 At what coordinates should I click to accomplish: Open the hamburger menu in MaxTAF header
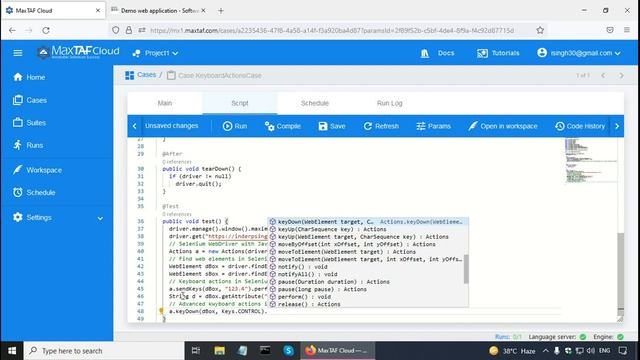(x=18, y=53)
